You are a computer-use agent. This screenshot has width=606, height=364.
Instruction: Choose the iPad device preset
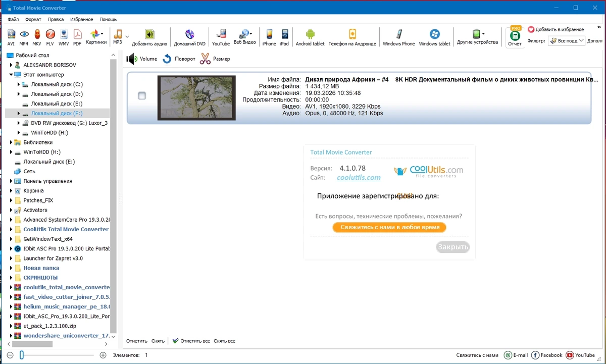click(284, 37)
